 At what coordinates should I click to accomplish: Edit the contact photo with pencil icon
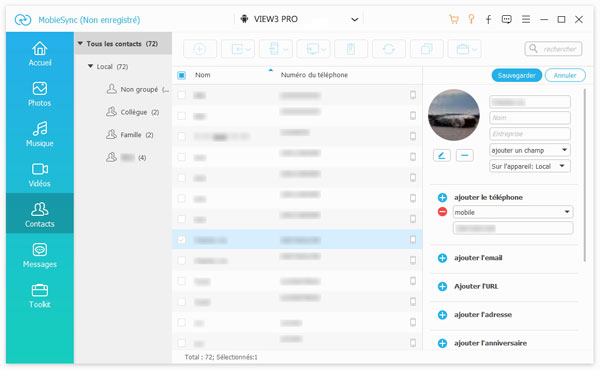[442, 155]
